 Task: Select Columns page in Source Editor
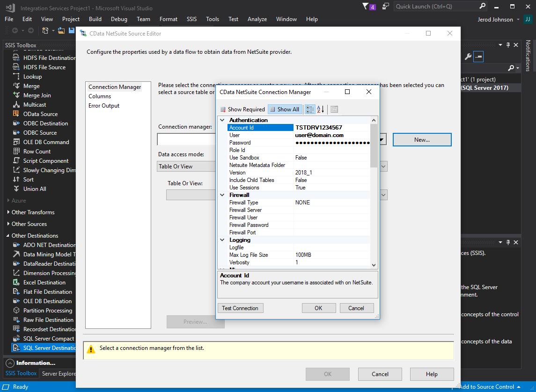pos(100,96)
